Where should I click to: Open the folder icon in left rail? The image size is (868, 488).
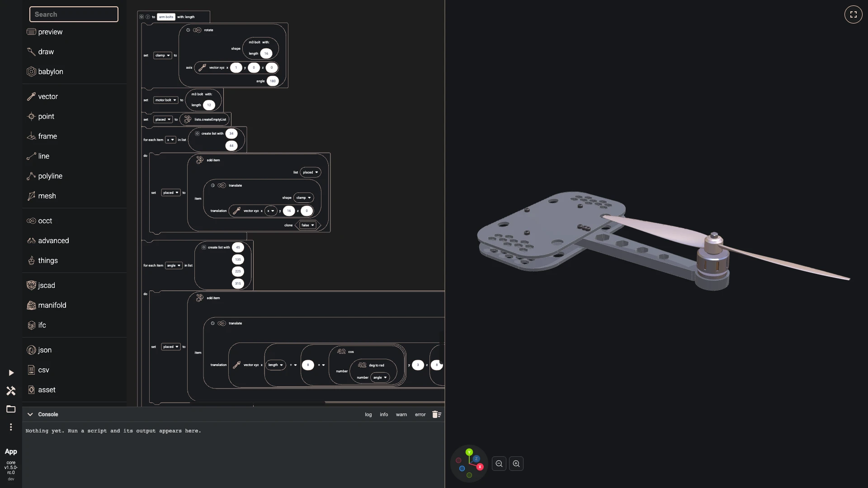point(11,409)
